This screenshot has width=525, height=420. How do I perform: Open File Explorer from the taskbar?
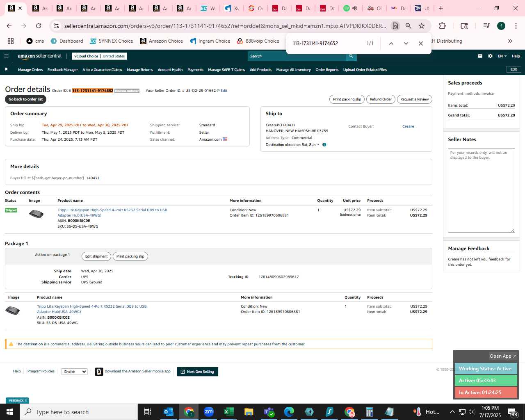(249, 412)
